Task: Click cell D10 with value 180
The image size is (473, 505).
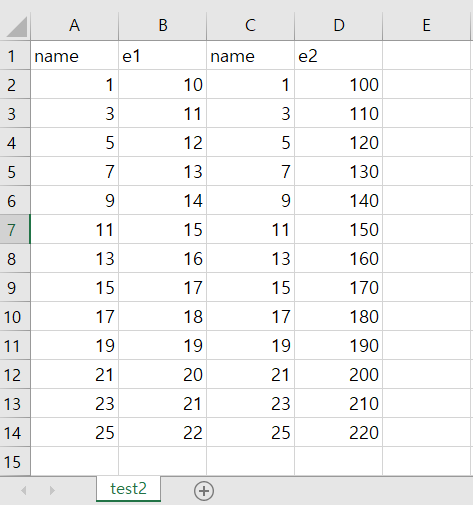Action: (x=338, y=316)
